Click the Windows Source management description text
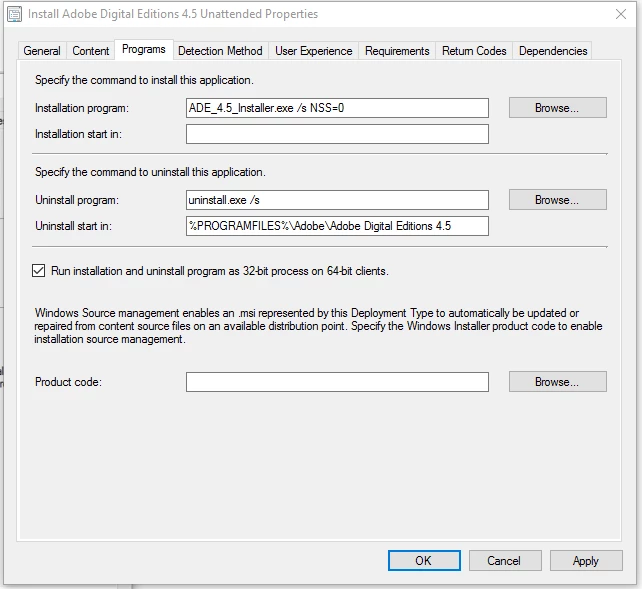 coord(318,326)
